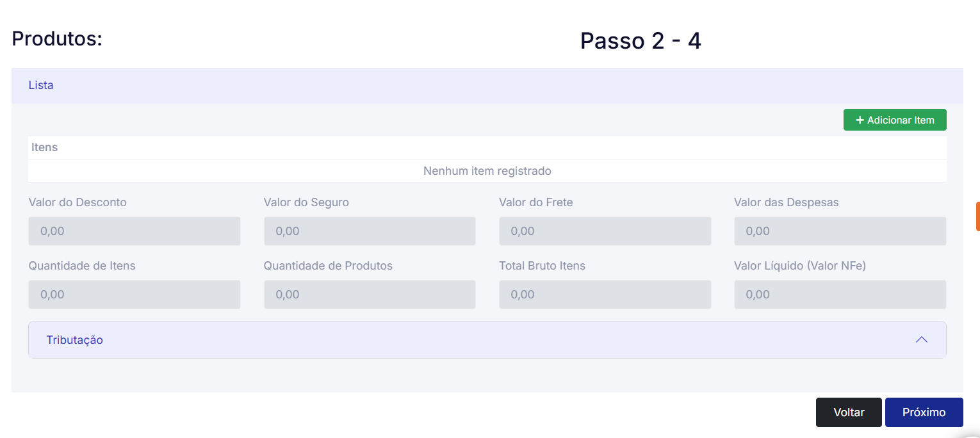
Task: Click the Total Bruto Itens field
Action: 605,295
